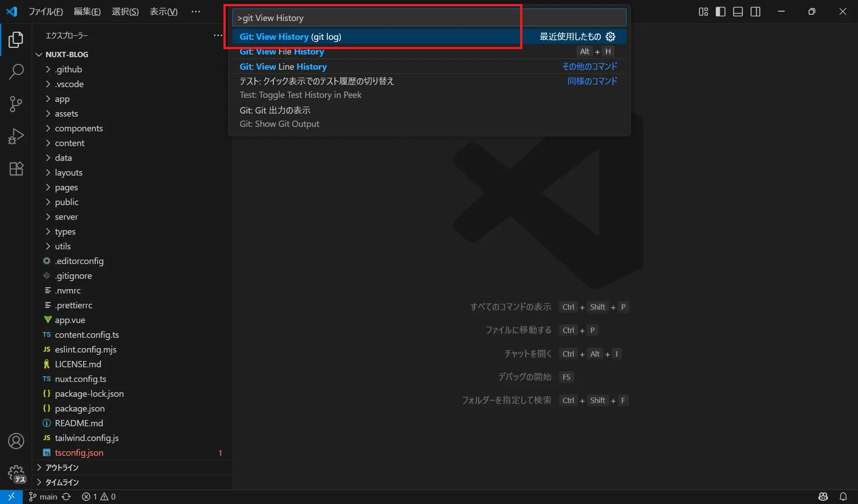Open the Run and Debug view

point(16,136)
